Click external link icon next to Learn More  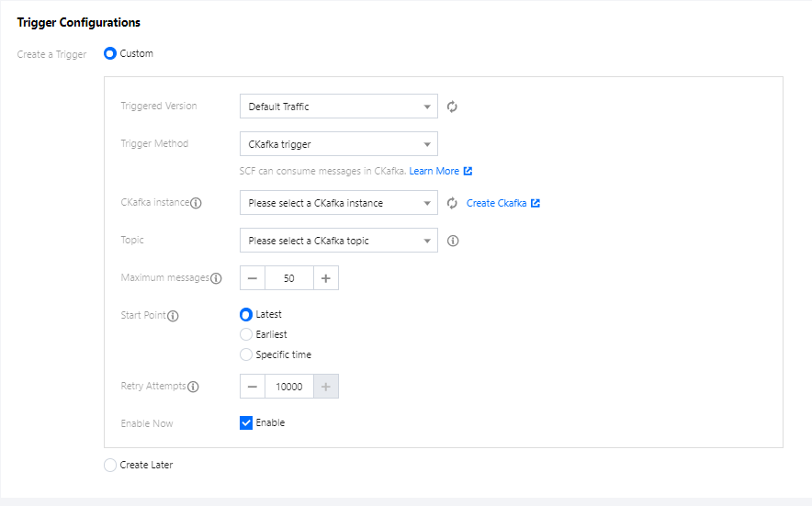click(x=468, y=171)
